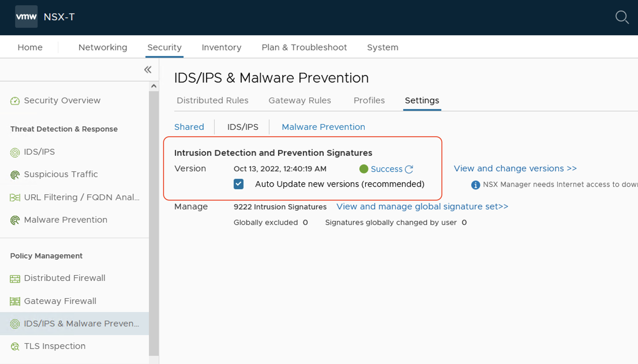638x364 pixels.
Task: Click the blue info icon near NSX Manager note
Action: coord(475,185)
